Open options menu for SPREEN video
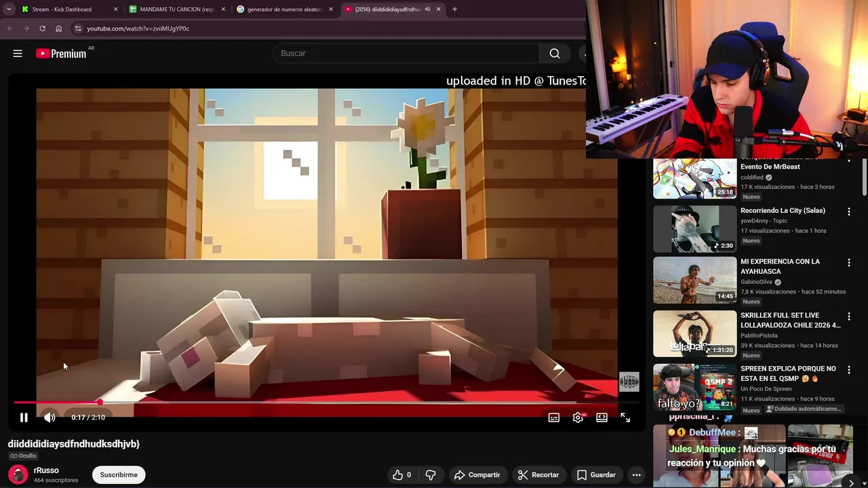The width and height of the screenshot is (868, 488). point(848,370)
